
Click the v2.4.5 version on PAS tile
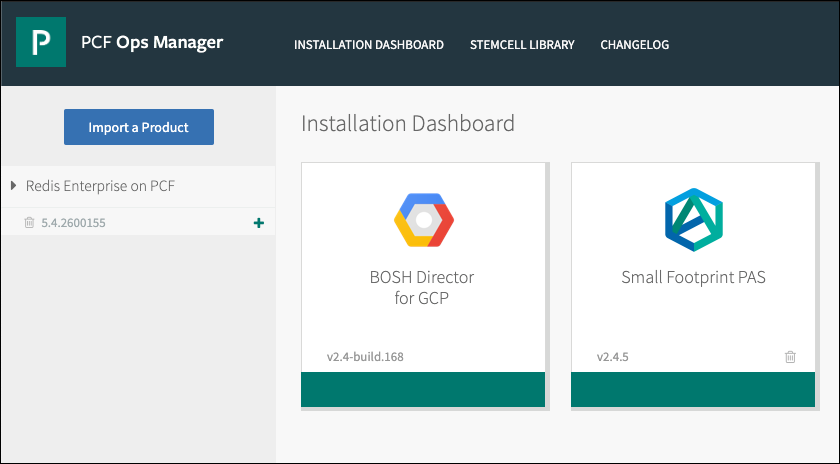(x=611, y=356)
